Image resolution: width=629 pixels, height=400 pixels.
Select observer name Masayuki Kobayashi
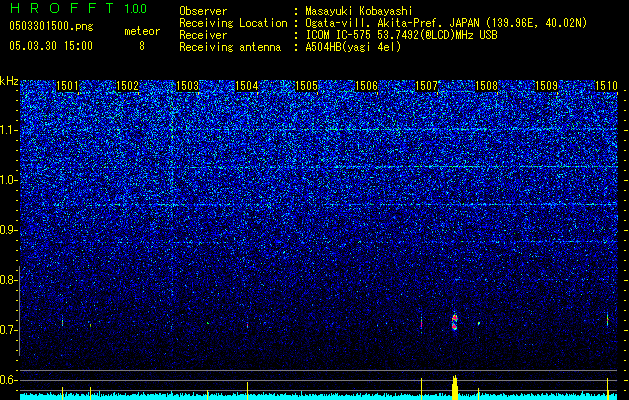coord(359,12)
